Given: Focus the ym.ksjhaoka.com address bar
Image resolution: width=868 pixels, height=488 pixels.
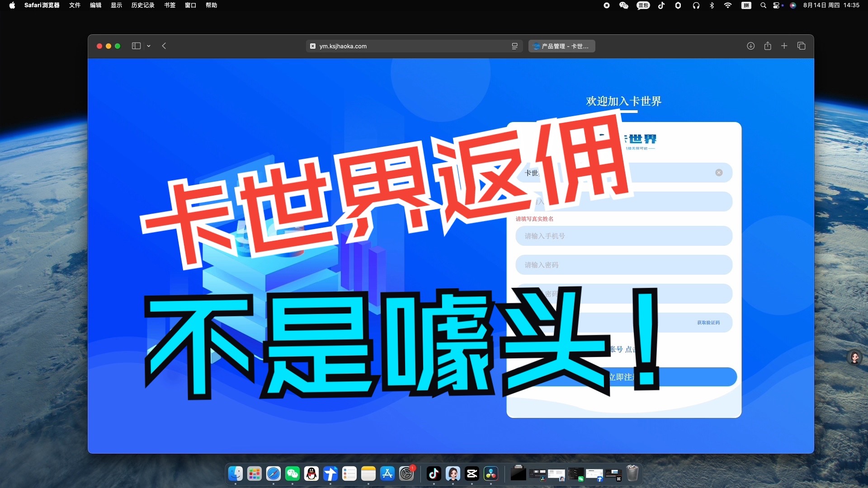Looking at the screenshot, I should click(414, 46).
